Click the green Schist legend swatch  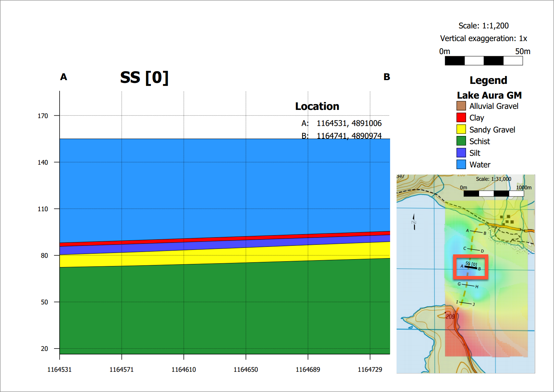coord(461,141)
